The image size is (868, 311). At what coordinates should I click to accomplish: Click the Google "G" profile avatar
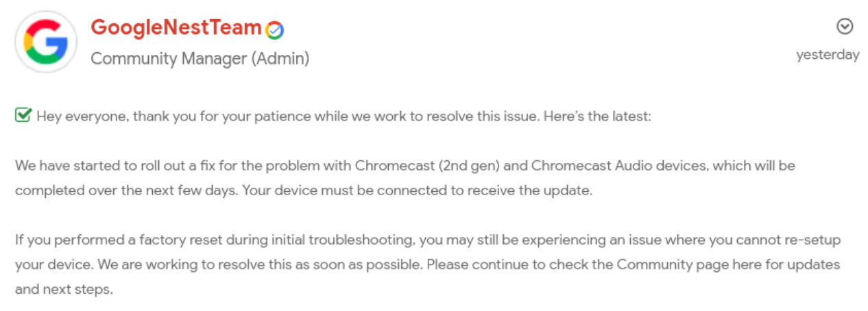click(x=46, y=41)
